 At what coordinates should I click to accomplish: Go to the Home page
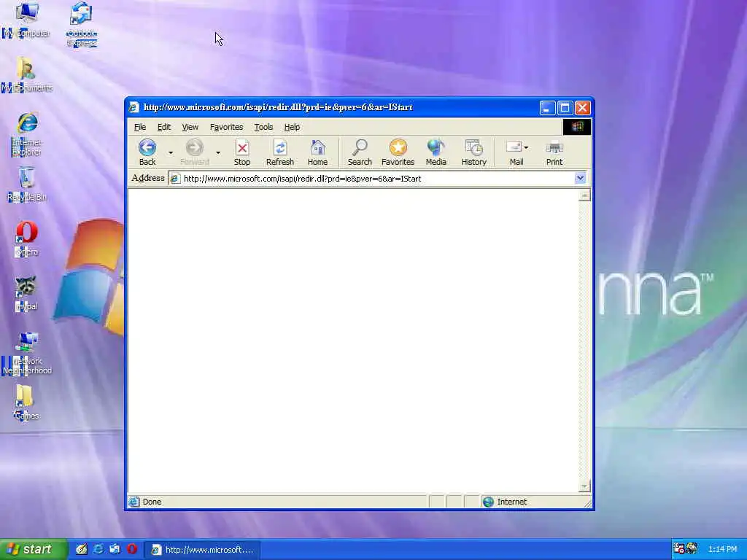click(317, 152)
